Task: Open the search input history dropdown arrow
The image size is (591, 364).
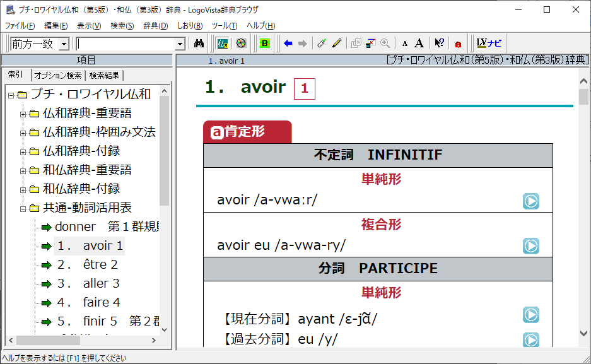Action: point(180,44)
